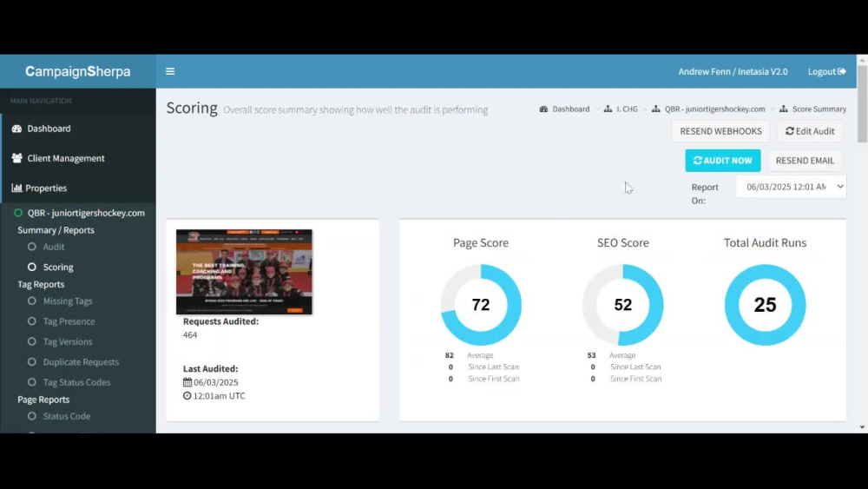This screenshot has height=489, width=868.
Task: Click the Page Score average value 82
Action: pyautogui.click(x=449, y=355)
